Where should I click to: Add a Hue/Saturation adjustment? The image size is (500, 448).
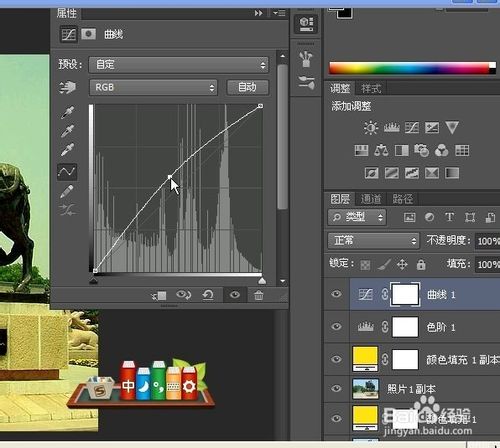(361, 151)
